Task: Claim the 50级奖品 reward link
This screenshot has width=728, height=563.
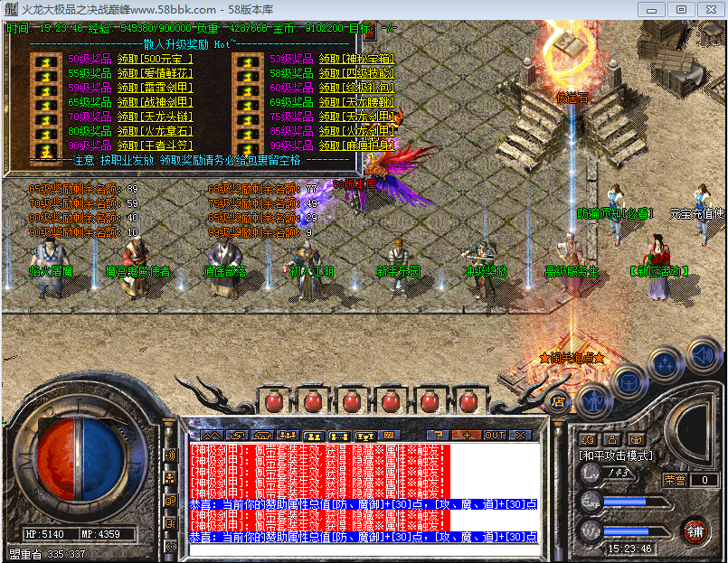Action: [x=155, y=59]
